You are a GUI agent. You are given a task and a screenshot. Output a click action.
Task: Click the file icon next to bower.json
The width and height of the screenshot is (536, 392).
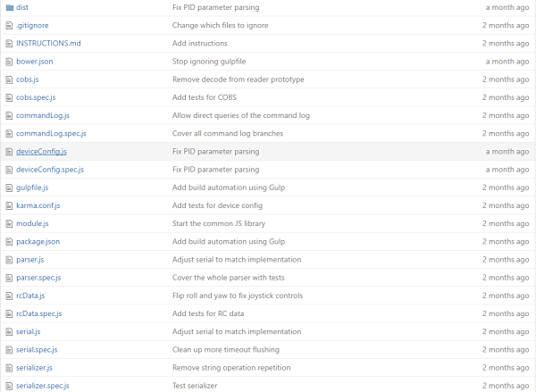pyautogui.click(x=8, y=62)
